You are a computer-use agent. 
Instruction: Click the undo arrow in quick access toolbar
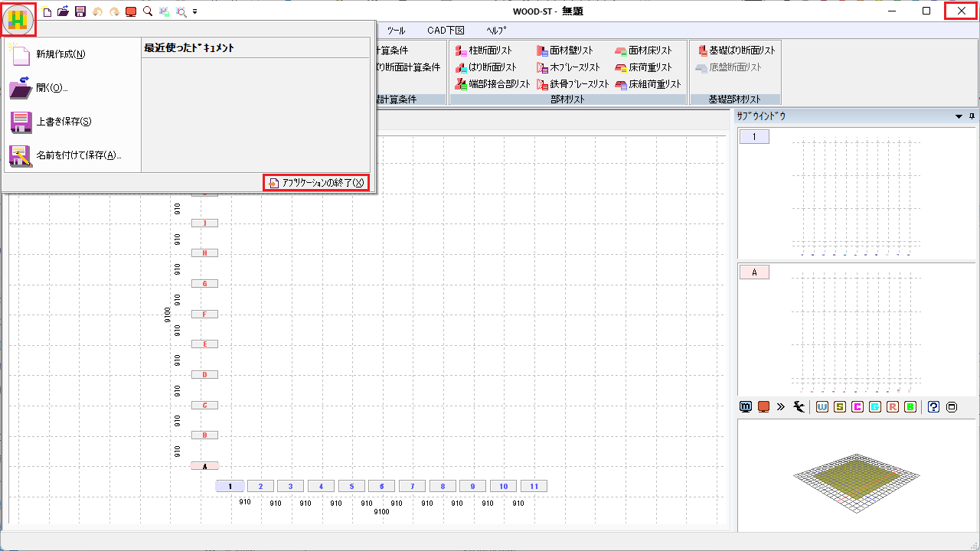click(97, 11)
